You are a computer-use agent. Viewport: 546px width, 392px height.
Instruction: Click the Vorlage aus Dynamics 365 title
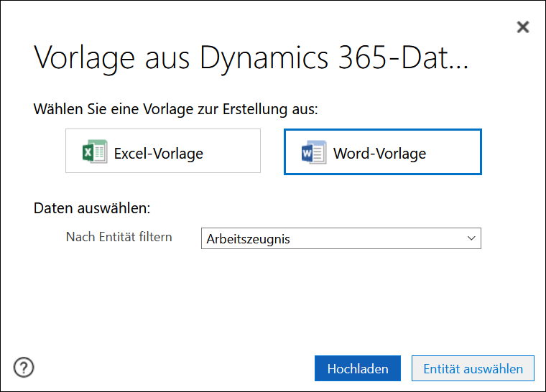251,57
